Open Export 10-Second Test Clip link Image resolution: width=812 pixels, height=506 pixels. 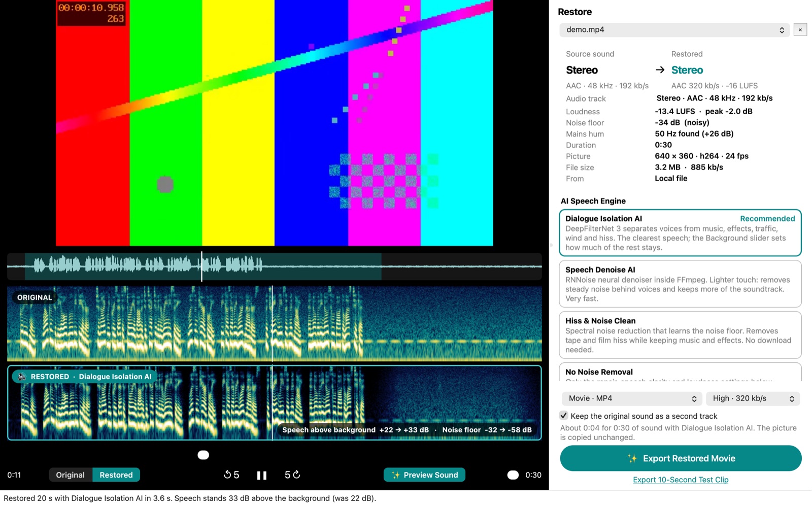[681, 480]
